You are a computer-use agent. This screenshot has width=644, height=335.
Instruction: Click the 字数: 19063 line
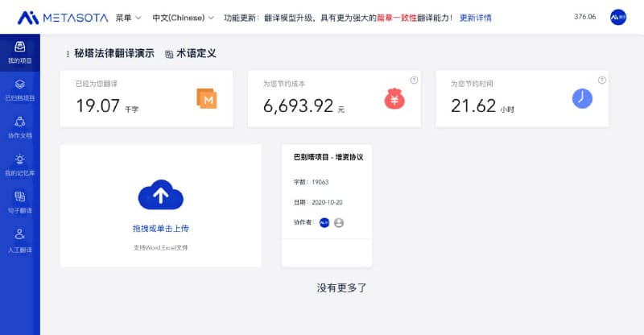pos(311,182)
